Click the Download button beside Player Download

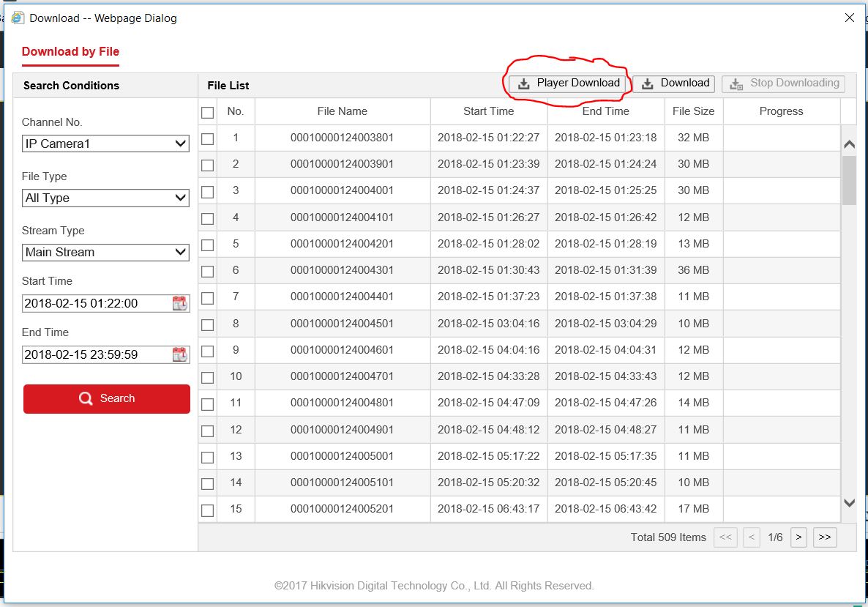(673, 83)
